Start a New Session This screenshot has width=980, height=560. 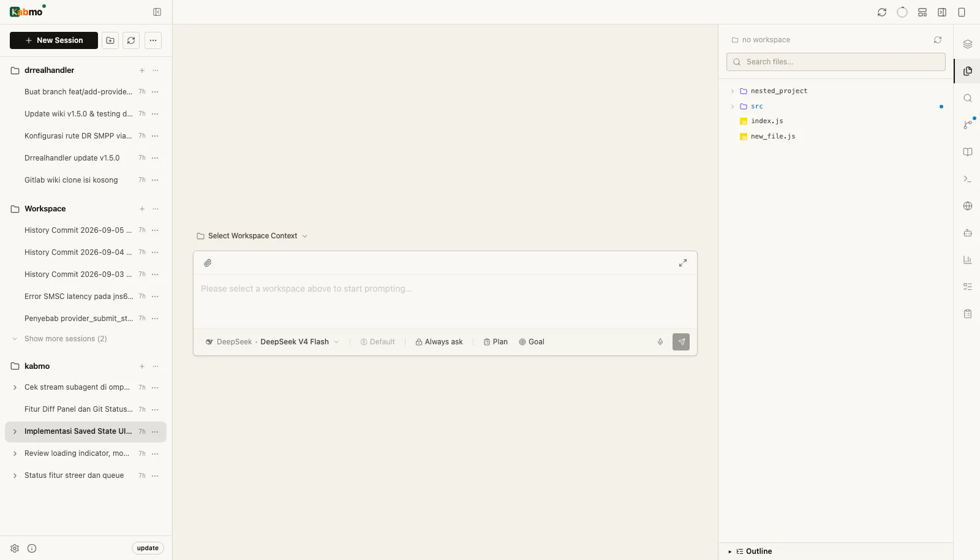[x=54, y=40]
